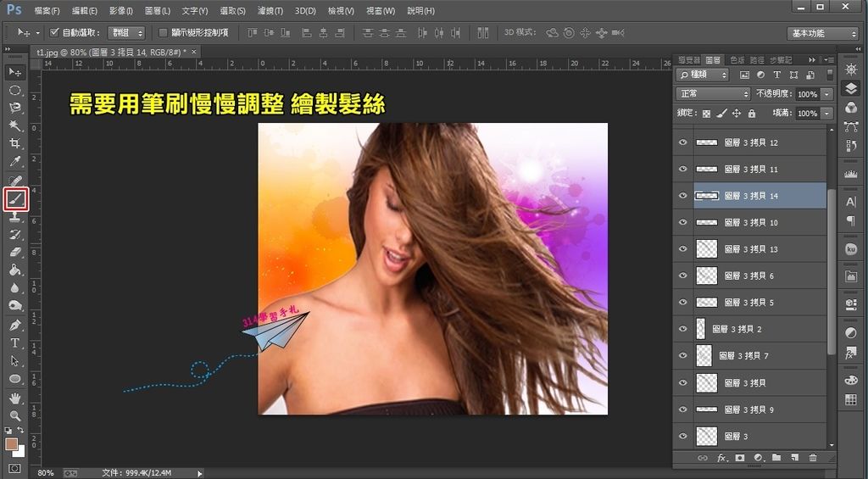Enable the 顯示變形控制項 checkbox
868x479 pixels.
tap(163, 33)
